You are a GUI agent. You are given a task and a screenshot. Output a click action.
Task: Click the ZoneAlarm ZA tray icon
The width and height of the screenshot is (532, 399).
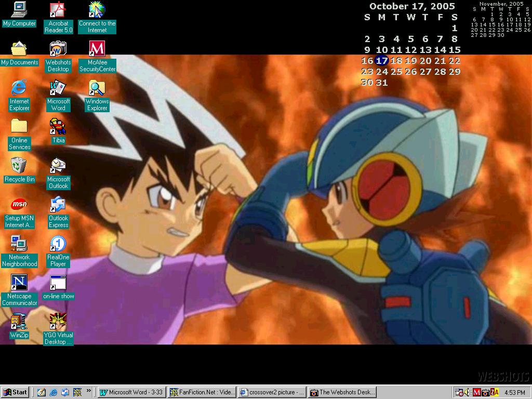tap(495, 393)
